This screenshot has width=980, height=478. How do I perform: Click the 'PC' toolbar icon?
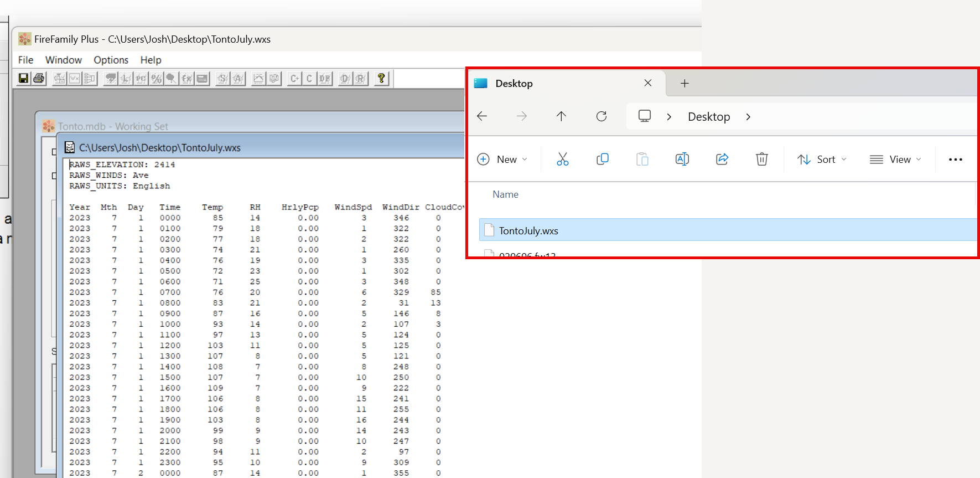141,78
